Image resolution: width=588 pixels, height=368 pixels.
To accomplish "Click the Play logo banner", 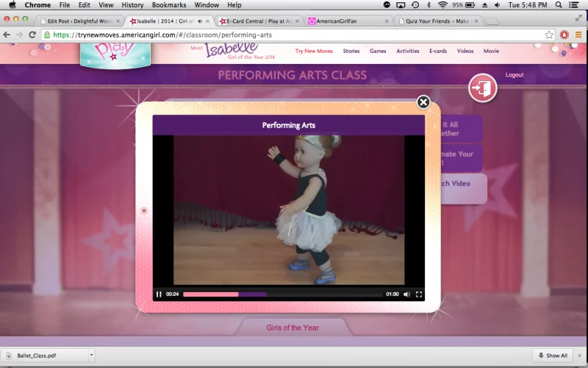I will click(115, 55).
